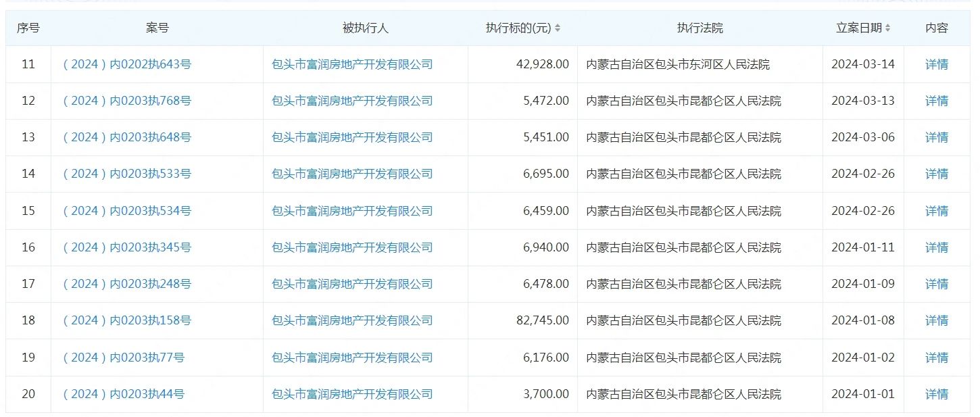The image size is (980, 417).
Task: Select the 内容 column header
Action: (x=937, y=28)
